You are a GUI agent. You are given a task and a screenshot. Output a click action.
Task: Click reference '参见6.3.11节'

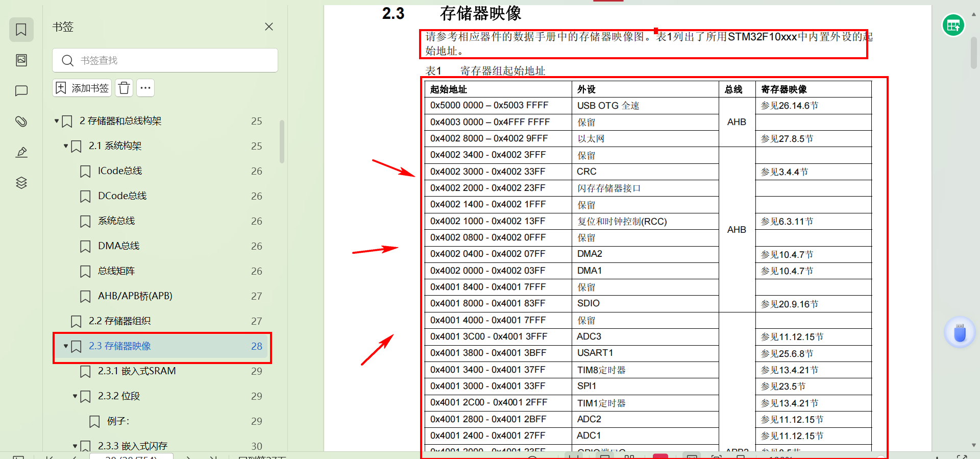coord(787,222)
